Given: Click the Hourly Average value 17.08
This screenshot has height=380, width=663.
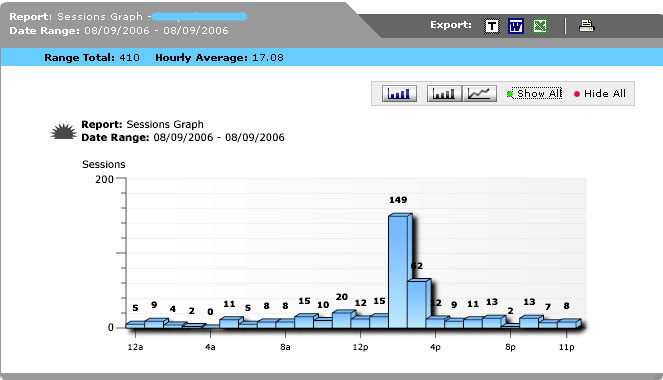Looking at the screenshot, I should click(268, 57).
